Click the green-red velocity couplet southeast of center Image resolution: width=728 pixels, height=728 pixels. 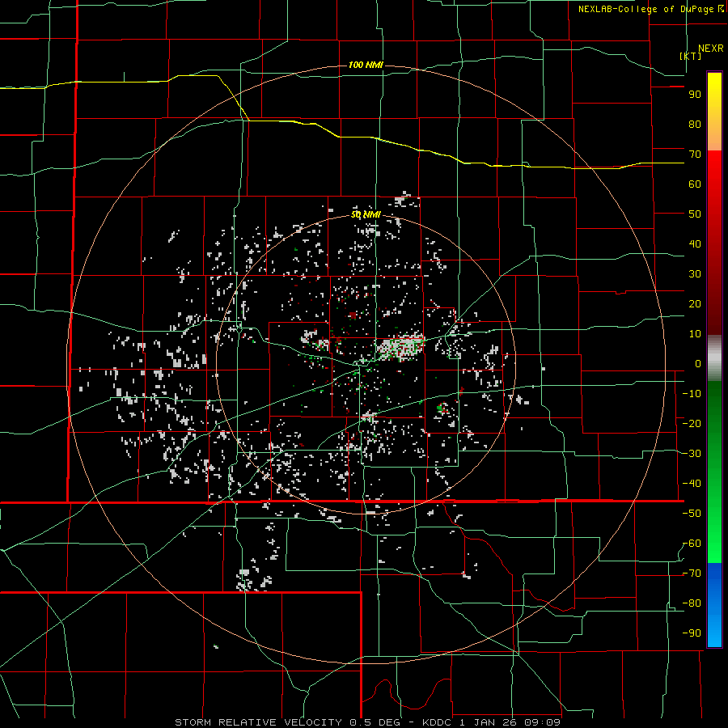tap(442, 409)
